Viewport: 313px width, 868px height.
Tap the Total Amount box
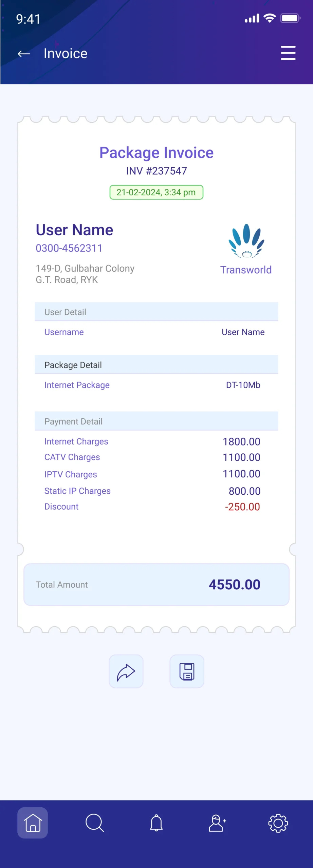coord(156,585)
